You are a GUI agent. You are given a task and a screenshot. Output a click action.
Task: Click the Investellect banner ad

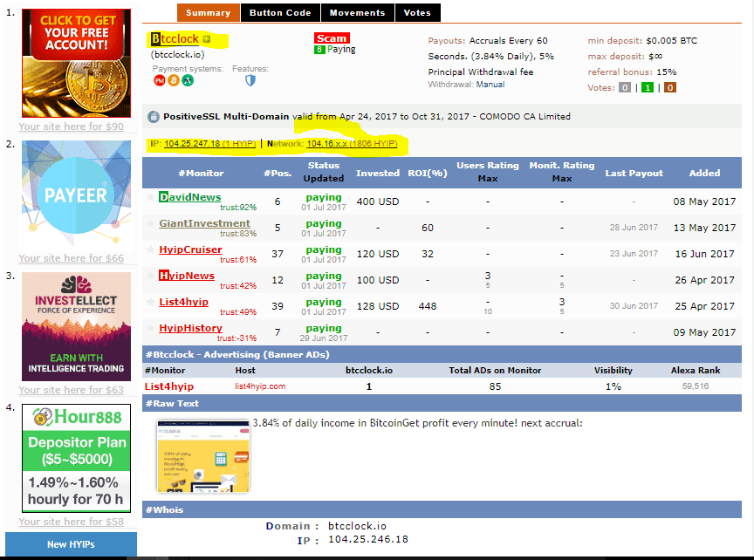[x=76, y=326]
